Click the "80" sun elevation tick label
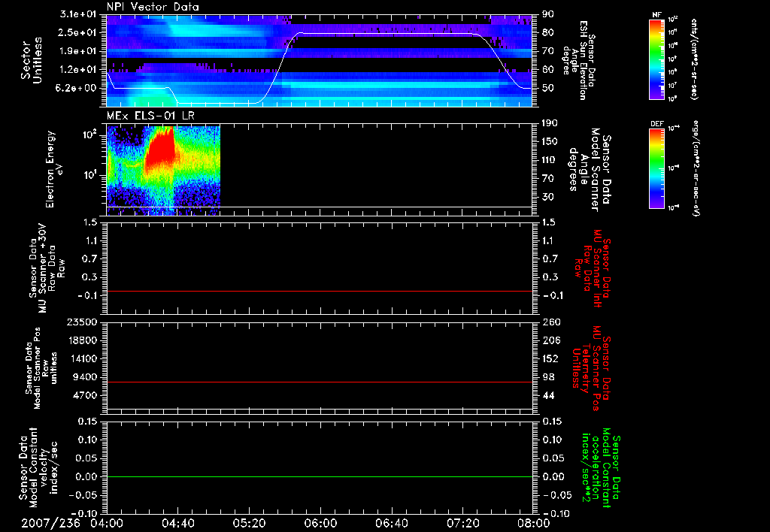 [548, 32]
